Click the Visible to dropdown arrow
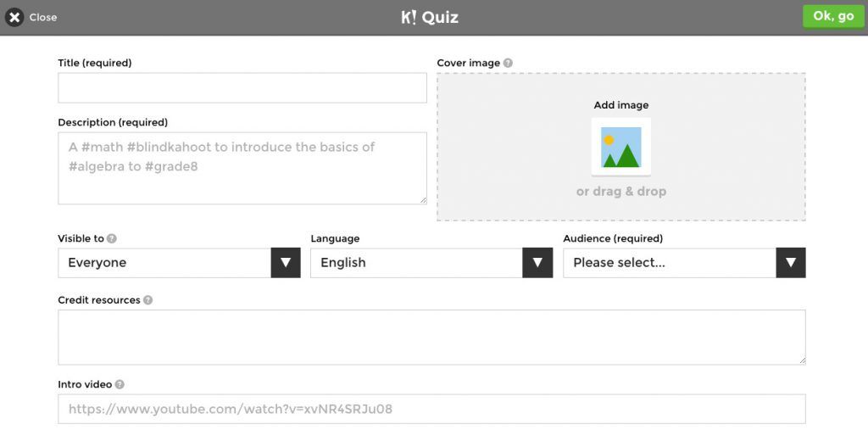 (x=286, y=263)
